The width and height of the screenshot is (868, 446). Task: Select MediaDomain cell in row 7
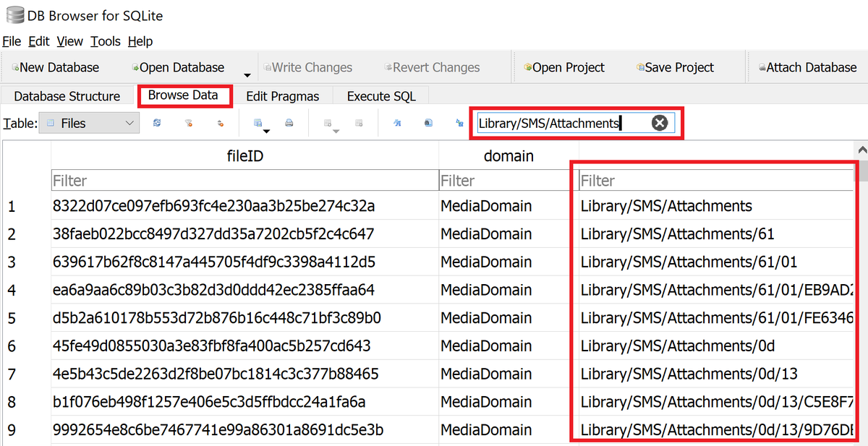509,374
